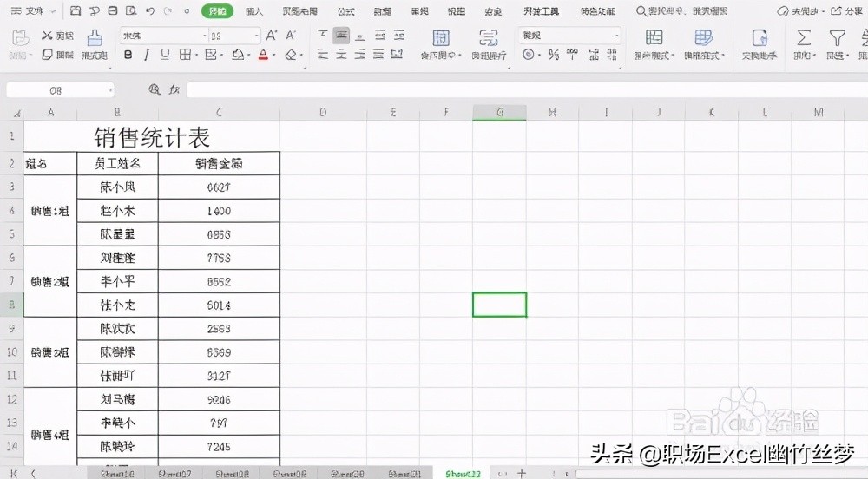
Task: Go to first sheet with navigation arrow
Action: point(14,474)
